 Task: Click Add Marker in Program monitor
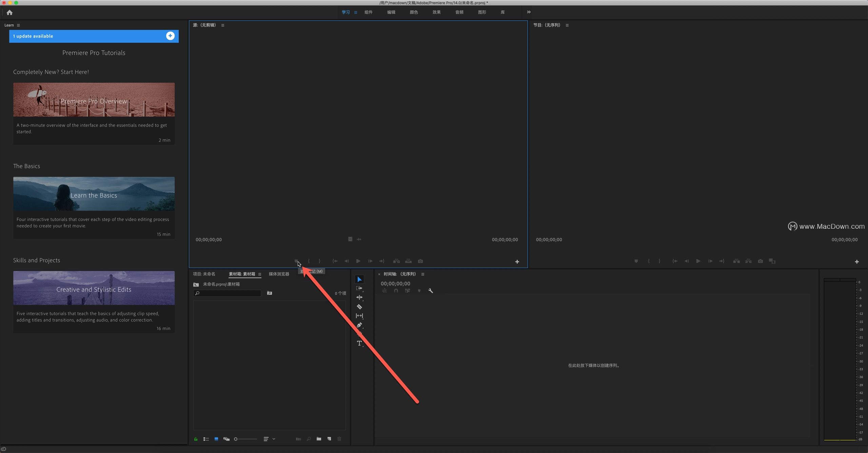(636, 261)
